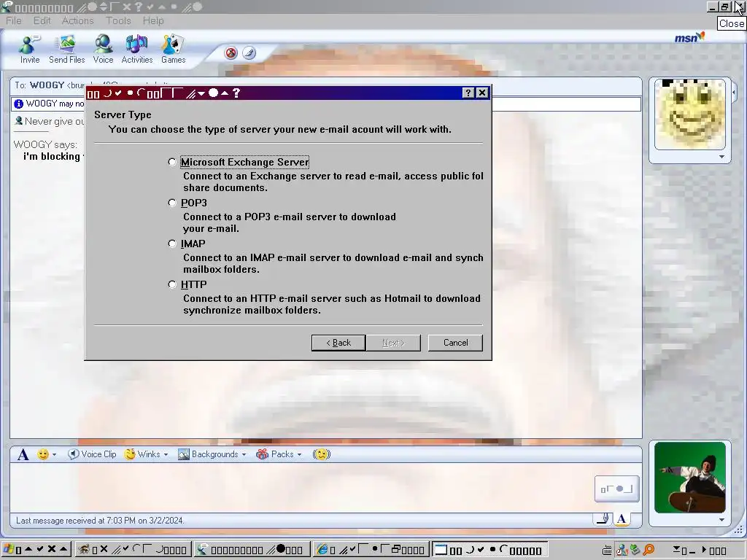
Task: Click the red block contact icon
Action: coord(231,52)
